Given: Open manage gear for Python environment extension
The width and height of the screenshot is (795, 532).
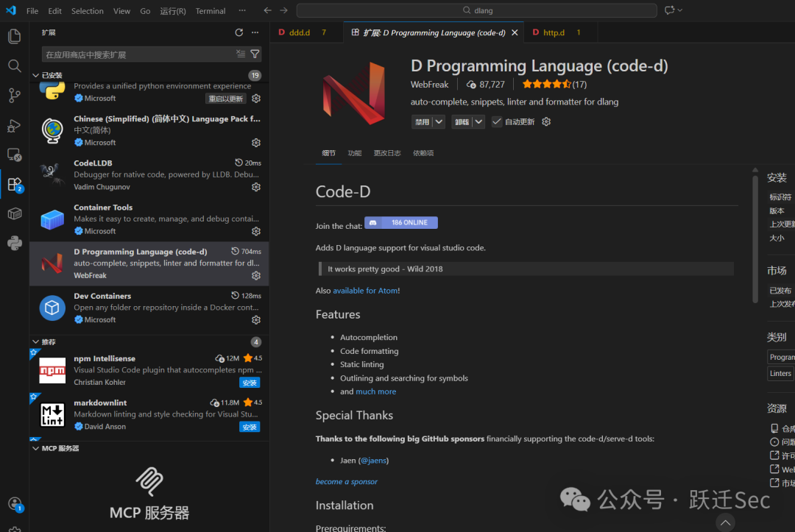Looking at the screenshot, I should pyautogui.click(x=256, y=99).
